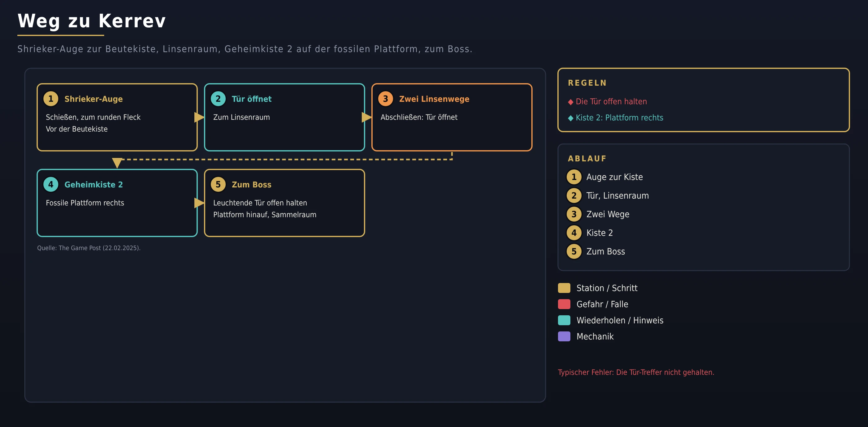Screen dimensions: 868x427
Task: Click text 'Abschließen: Tür öffnet'
Action: 419,117
